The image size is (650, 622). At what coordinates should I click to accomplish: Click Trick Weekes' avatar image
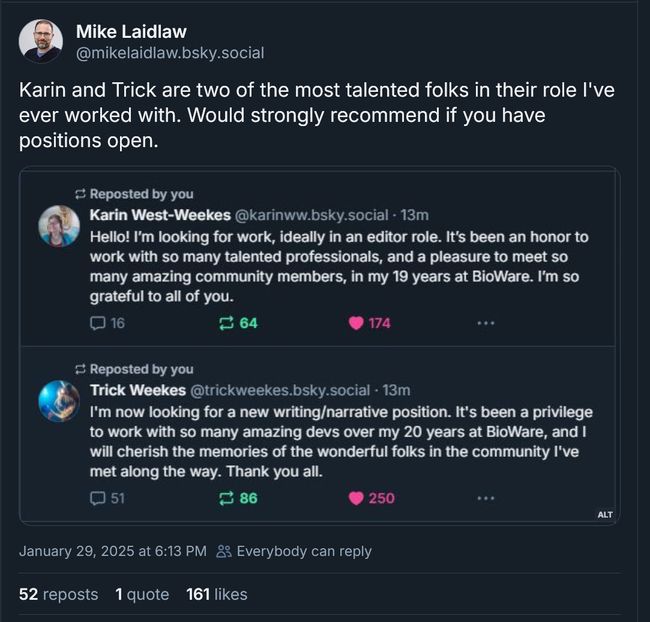point(59,401)
